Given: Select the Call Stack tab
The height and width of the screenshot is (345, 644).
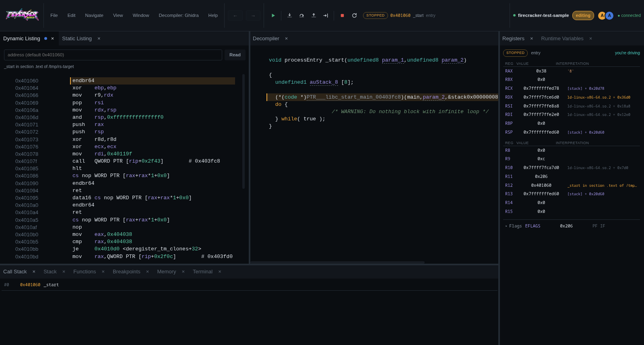Looking at the screenshot, I should point(15,272).
